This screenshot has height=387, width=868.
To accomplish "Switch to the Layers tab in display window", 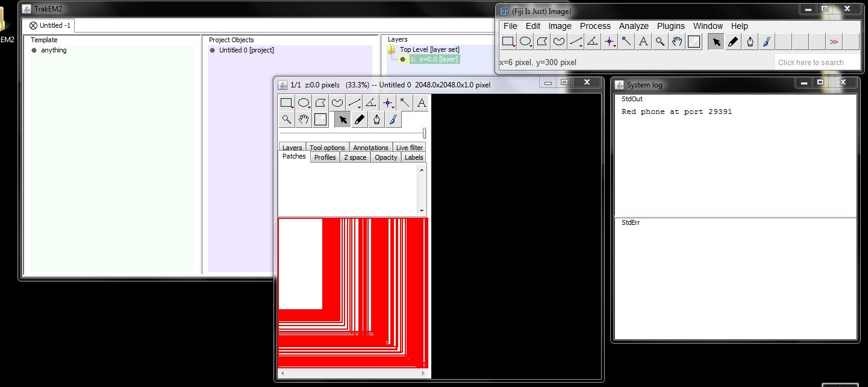I will coord(292,147).
